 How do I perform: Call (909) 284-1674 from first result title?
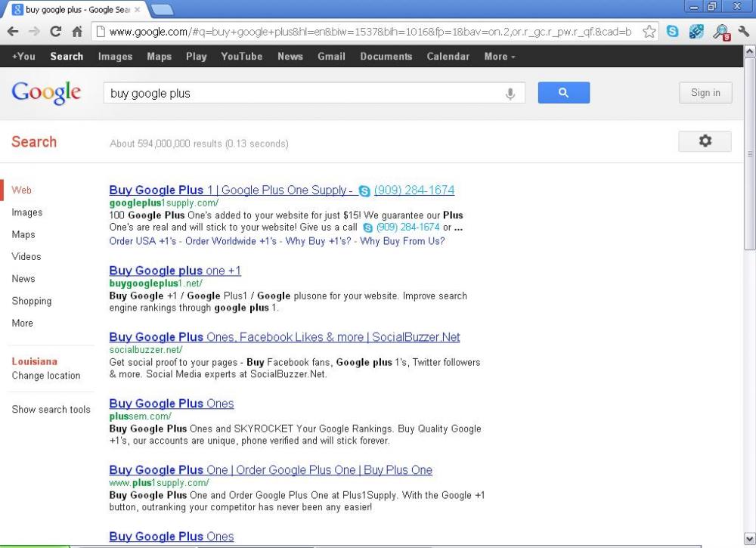(414, 190)
